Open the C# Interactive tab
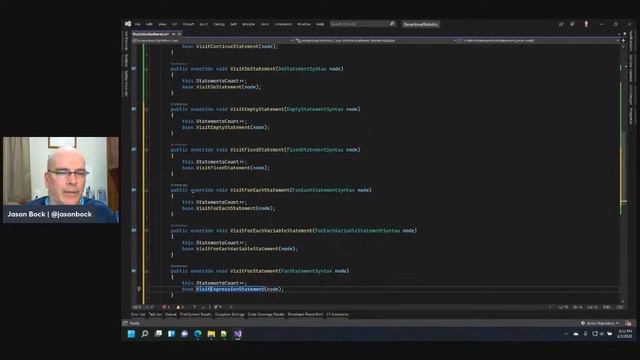This screenshot has height=360, width=640. [x=338, y=315]
